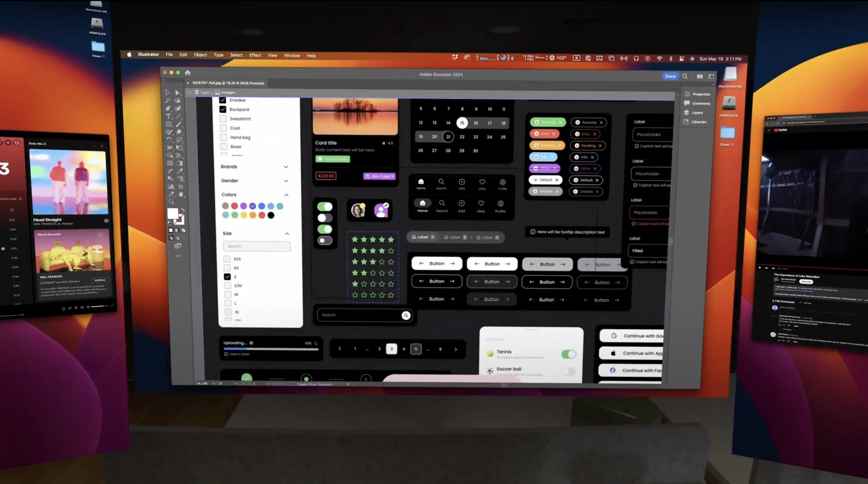The height and width of the screenshot is (484, 868).
Task: Click the Buy & pay button
Action: [x=380, y=176]
